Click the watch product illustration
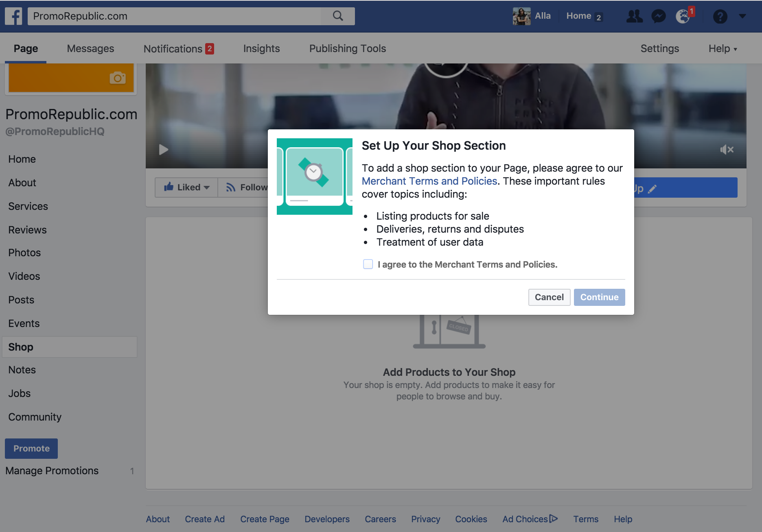The image size is (762, 532). pyautogui.click(x=314, y=176)
